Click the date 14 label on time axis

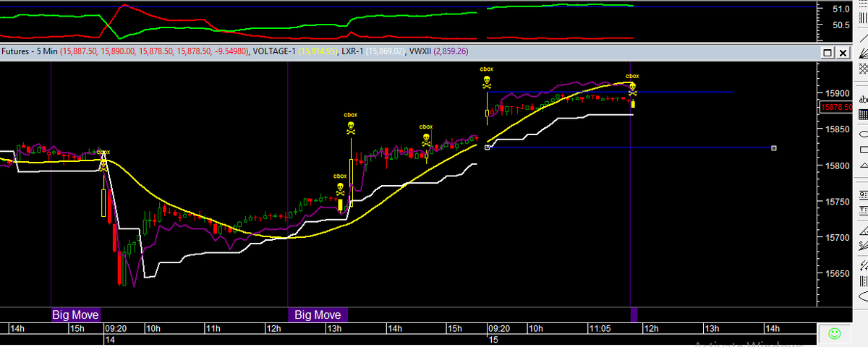110,339
